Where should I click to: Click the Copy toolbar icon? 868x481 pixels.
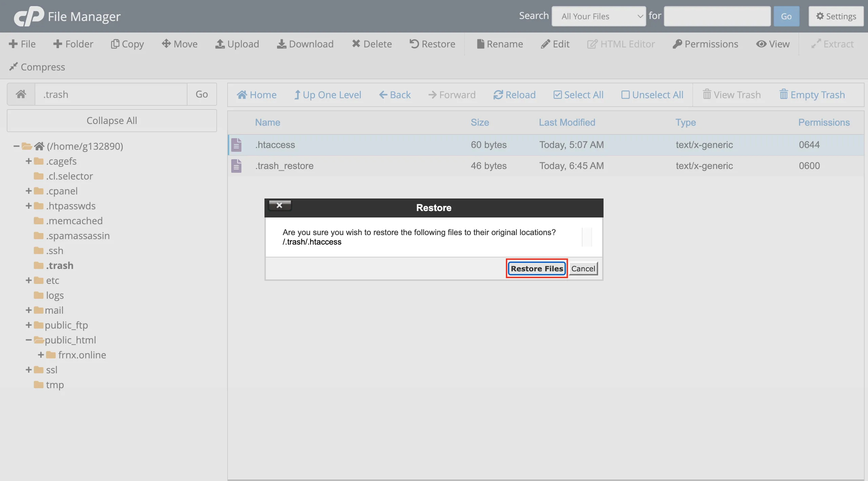click(115, 44)
